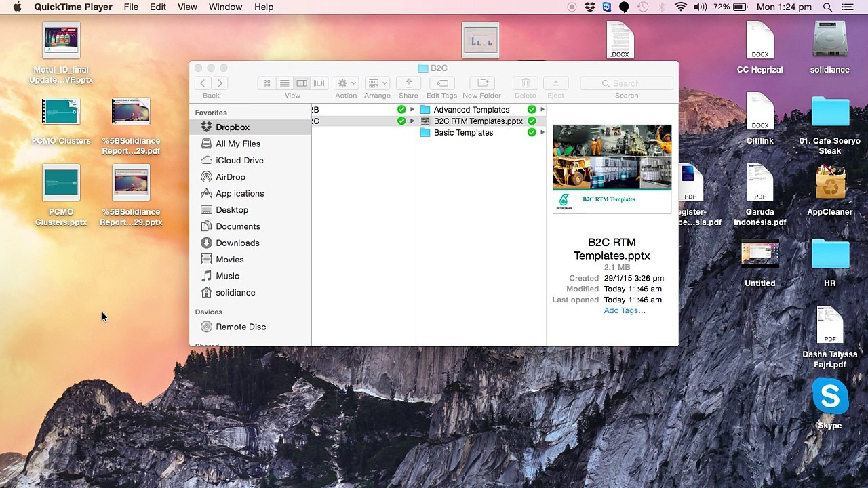Open AirDrop in the sidebar

231,177
